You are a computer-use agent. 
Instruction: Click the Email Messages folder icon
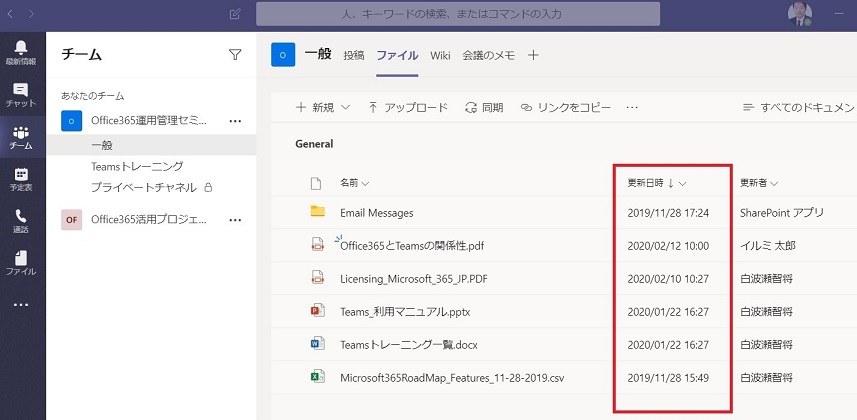click(x=318, y=212)
